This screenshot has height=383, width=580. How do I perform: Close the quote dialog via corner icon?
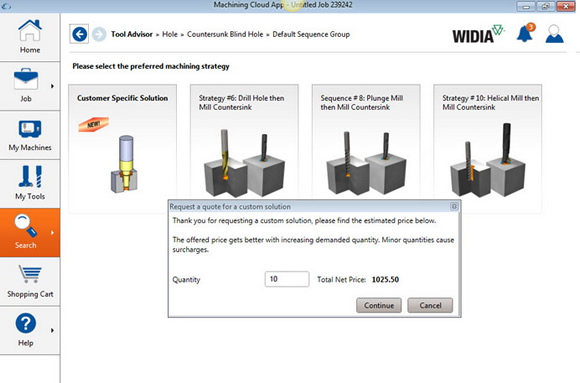pyautogui.click(x=454, y=206)
